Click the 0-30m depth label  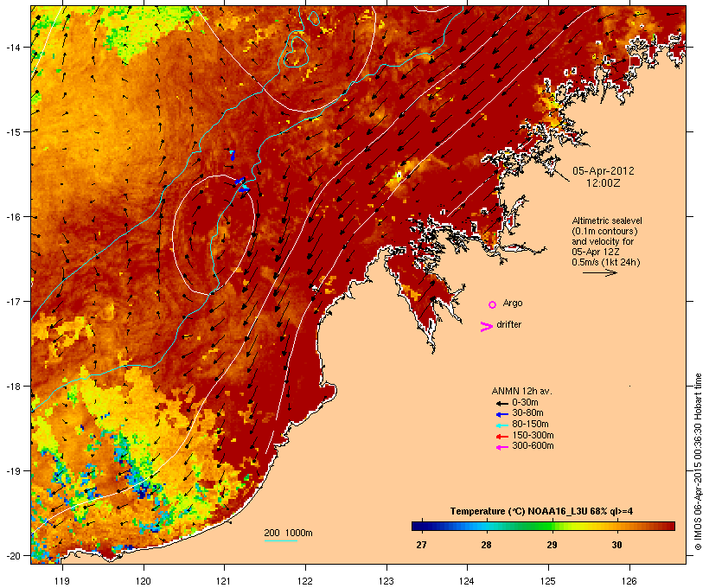525,402
